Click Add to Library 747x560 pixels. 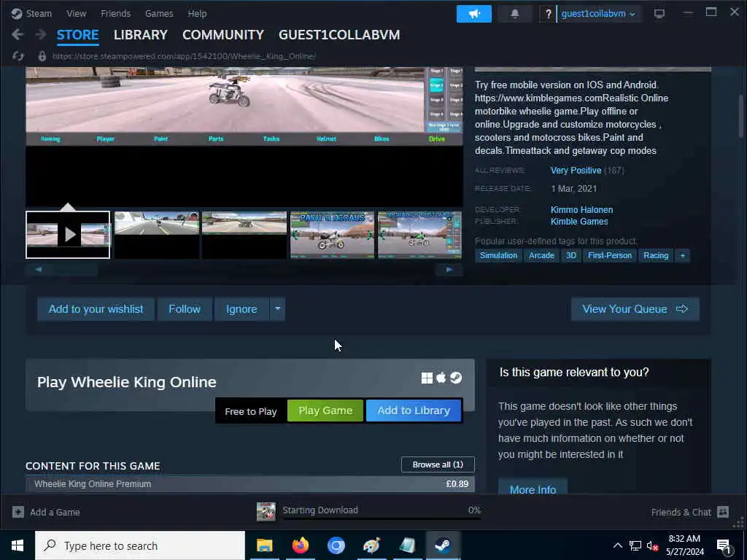(414, 411)
